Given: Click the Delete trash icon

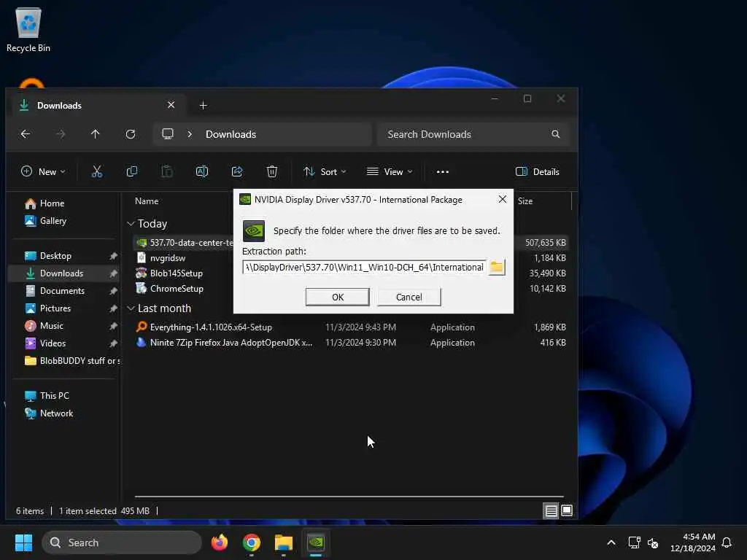Looking at the screenshot, I should 272,171.
